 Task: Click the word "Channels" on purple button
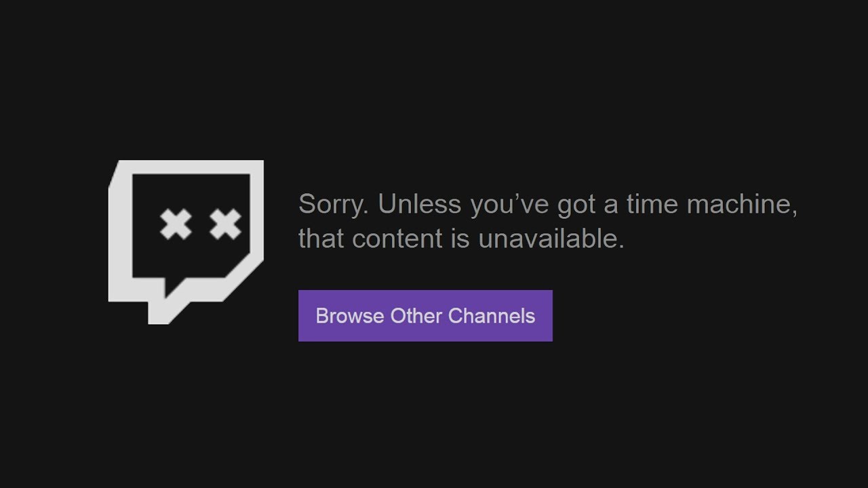pos(492,316)
